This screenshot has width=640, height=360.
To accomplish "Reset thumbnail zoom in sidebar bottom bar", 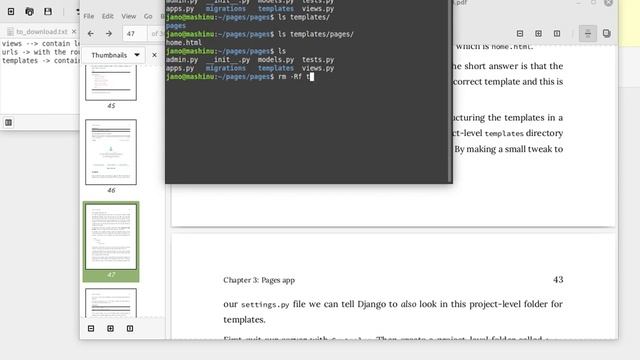I will 130,328.
